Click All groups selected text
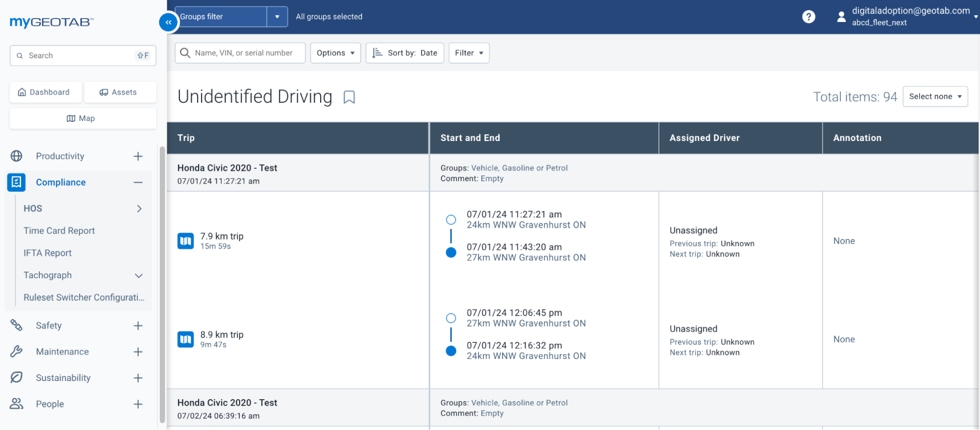 click(329, 17)
